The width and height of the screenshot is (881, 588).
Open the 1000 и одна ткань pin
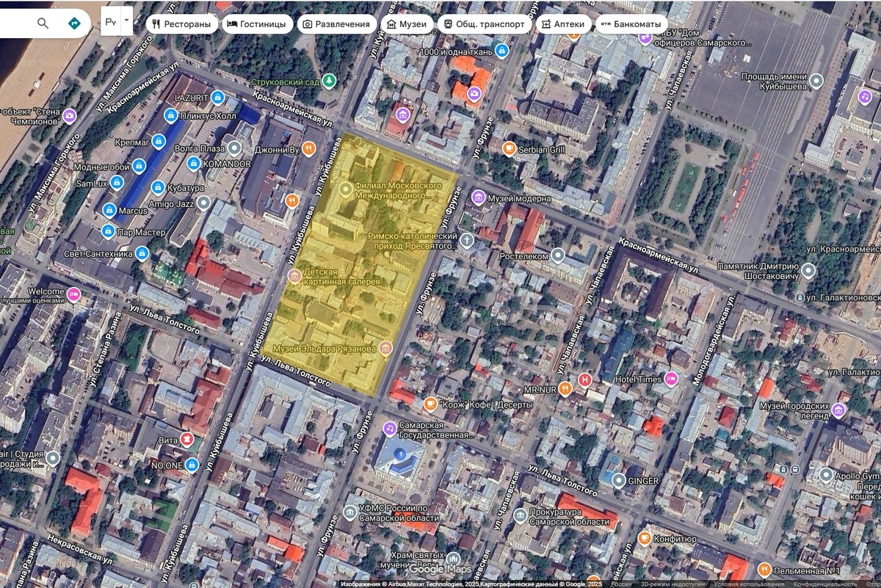coord(501,51)
